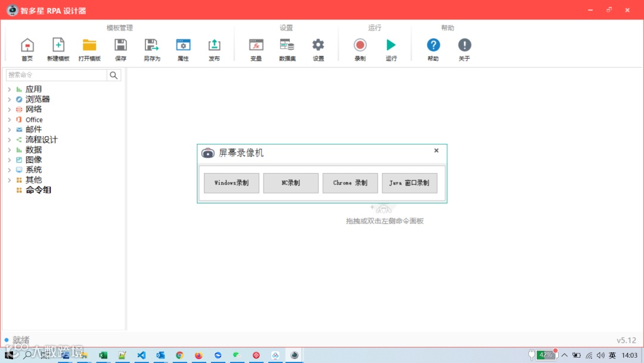Expand the 网络 tree node arrow
Screen dimensions: 644x363
[x=9, y=109]
